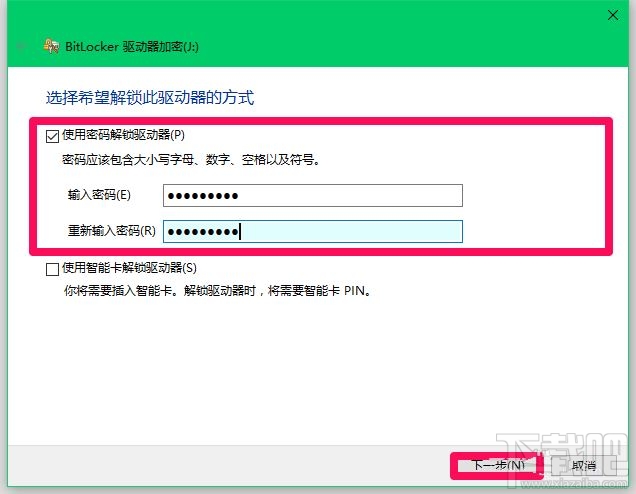Click the 选择希望解锁此驱动器的方式 heading

(x=150, y=98)
